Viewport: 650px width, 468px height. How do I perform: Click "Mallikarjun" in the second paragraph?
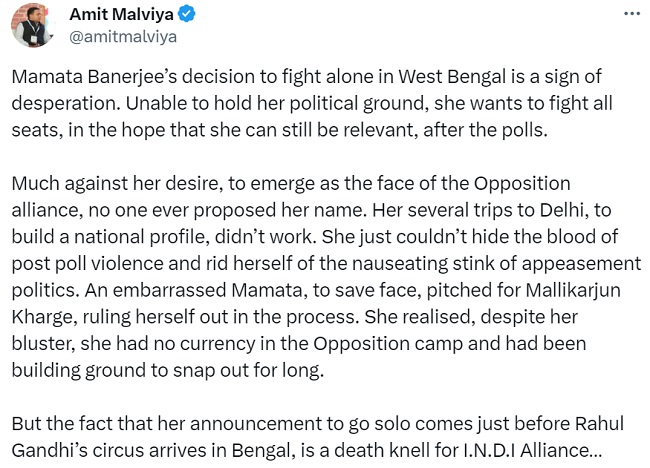(573, 290)
